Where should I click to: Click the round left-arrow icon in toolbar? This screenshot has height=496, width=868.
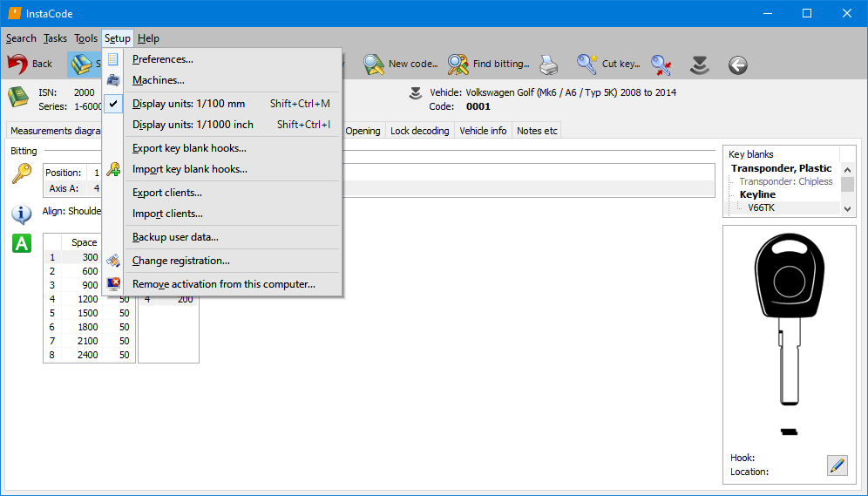(738, 65)
